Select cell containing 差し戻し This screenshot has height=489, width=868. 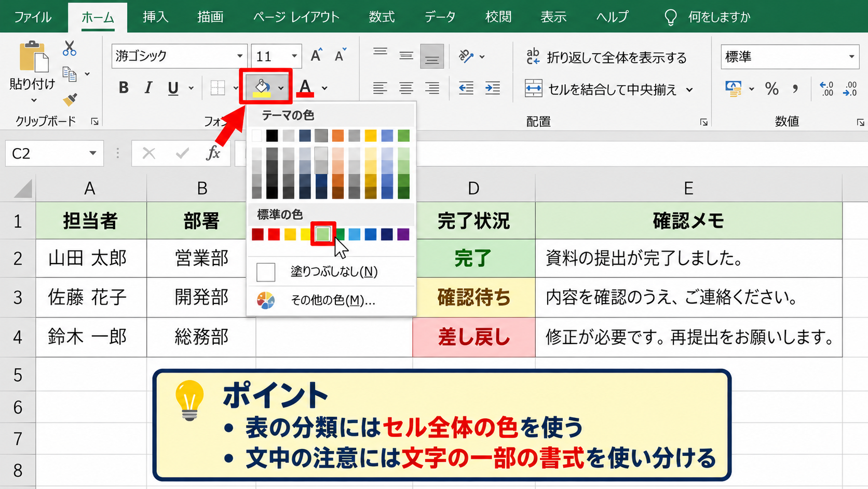click(474, 337)
